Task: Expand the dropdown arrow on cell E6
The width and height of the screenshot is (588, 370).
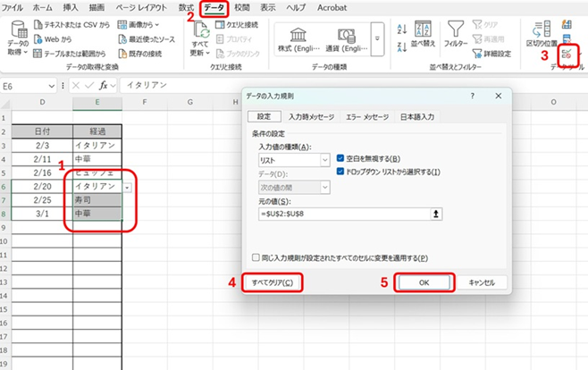Action: click(x=131, y=187)
